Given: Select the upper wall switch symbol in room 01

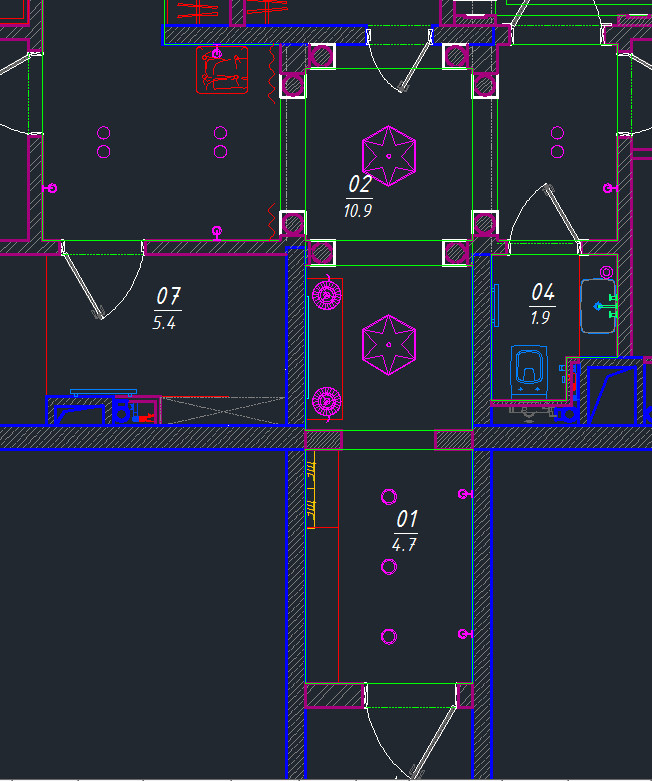Looking at the screenshot, I should (461, 493).
